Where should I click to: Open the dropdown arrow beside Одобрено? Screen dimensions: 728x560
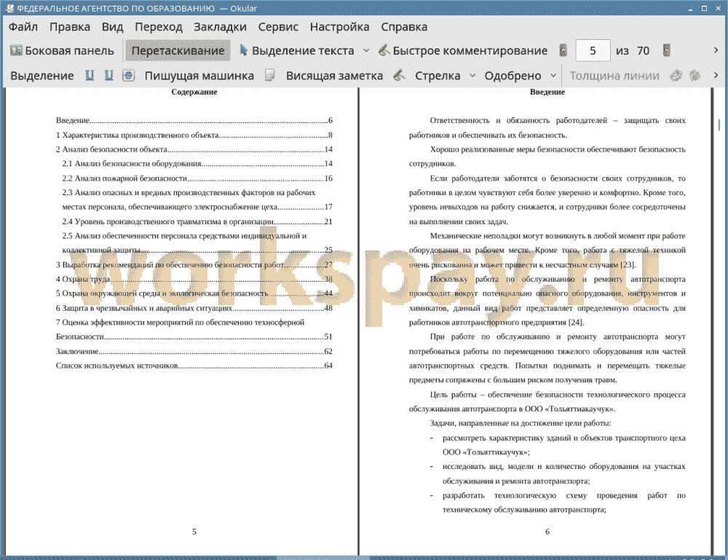tap(553, 76)
